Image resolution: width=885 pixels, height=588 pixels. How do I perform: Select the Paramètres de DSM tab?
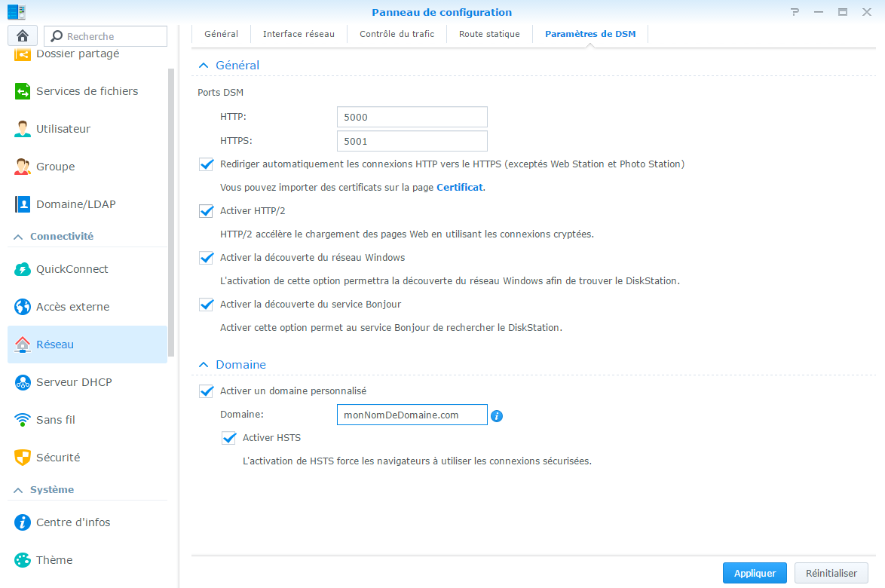click(x=590, y=34)
